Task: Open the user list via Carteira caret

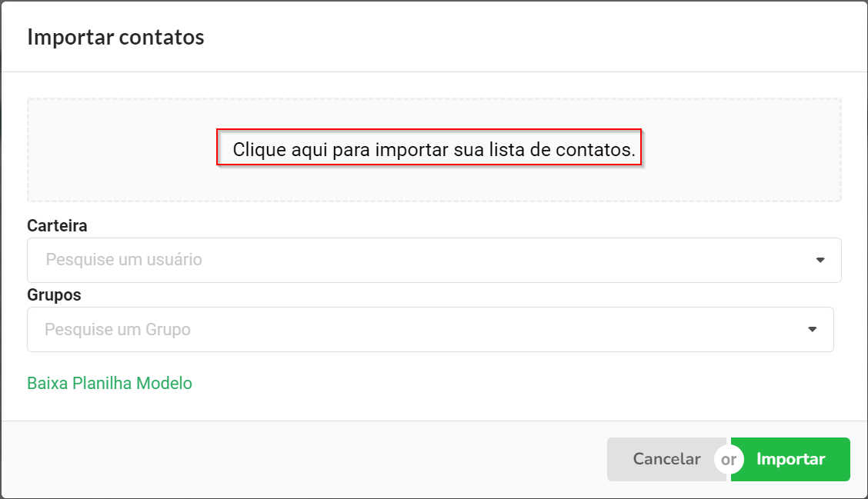Action: 820,260
